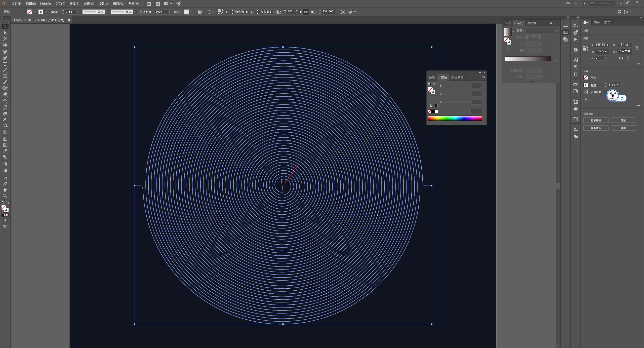Drag the color spectrum slider bar
This screenshot has height=348, width=644.
(456, 118)
